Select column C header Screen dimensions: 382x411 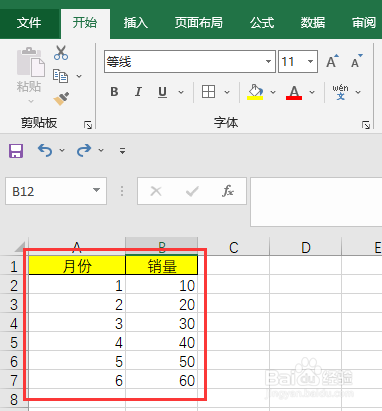point(233,247)
